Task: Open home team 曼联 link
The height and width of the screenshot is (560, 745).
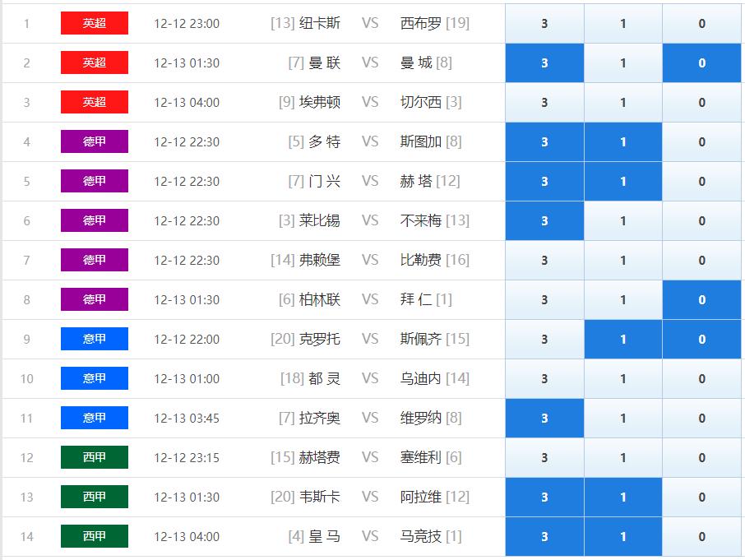Action: [325, 62]
